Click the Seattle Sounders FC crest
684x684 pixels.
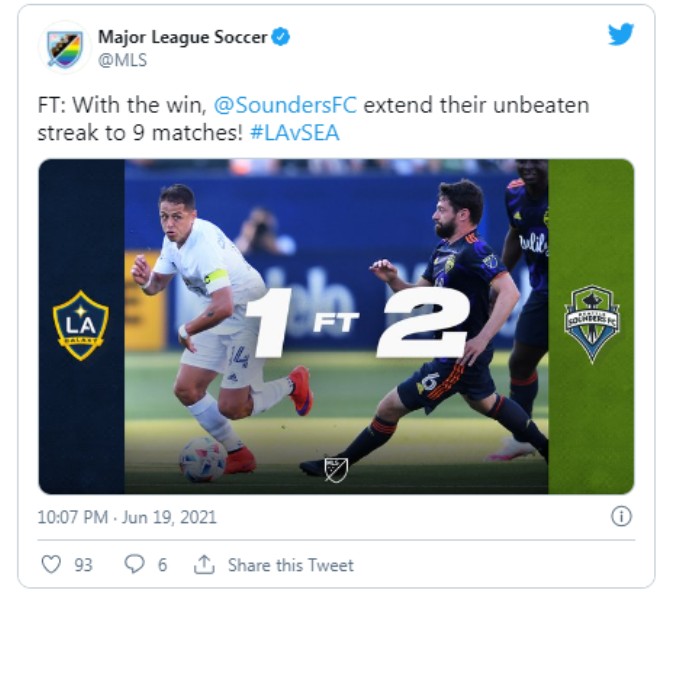pyautogui.click(x=592, y=324)
